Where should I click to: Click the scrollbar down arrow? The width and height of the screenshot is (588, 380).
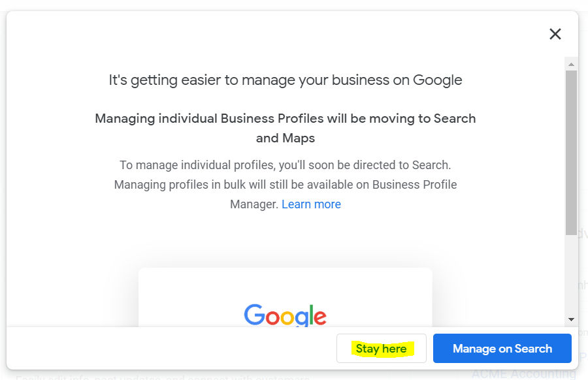[x=571, y=320]
